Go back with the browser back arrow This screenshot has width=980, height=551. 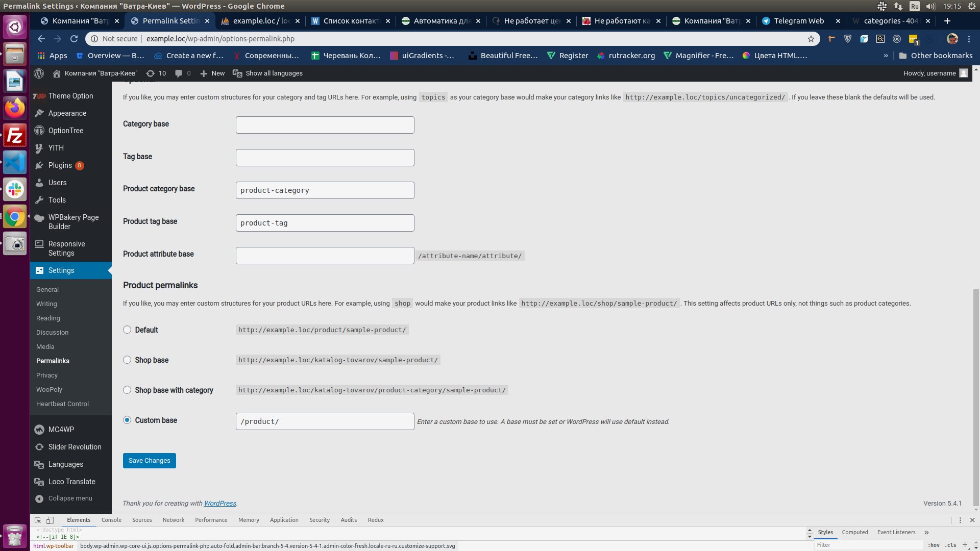point(41,39)
